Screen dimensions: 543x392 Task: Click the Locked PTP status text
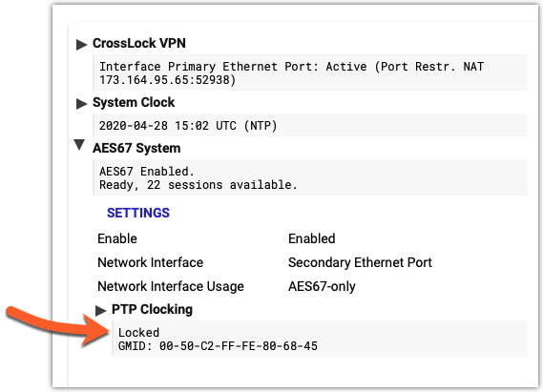(138, 333)
